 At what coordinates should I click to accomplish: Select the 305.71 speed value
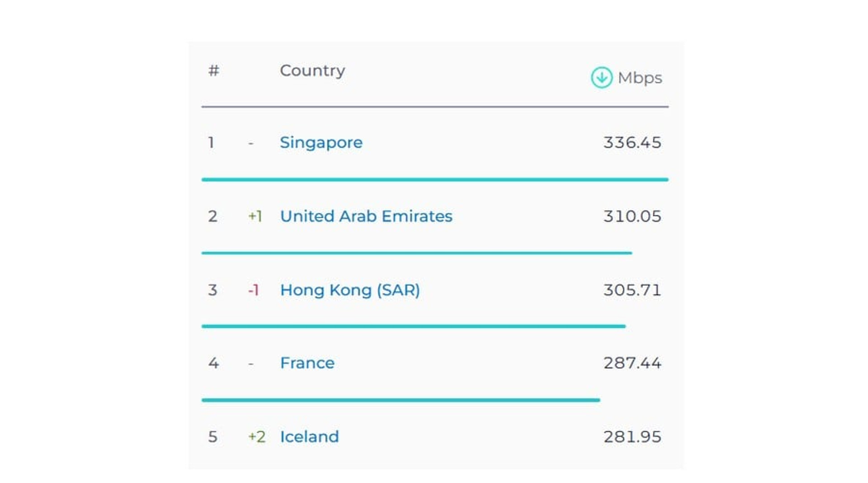click(x=632, y=290)
